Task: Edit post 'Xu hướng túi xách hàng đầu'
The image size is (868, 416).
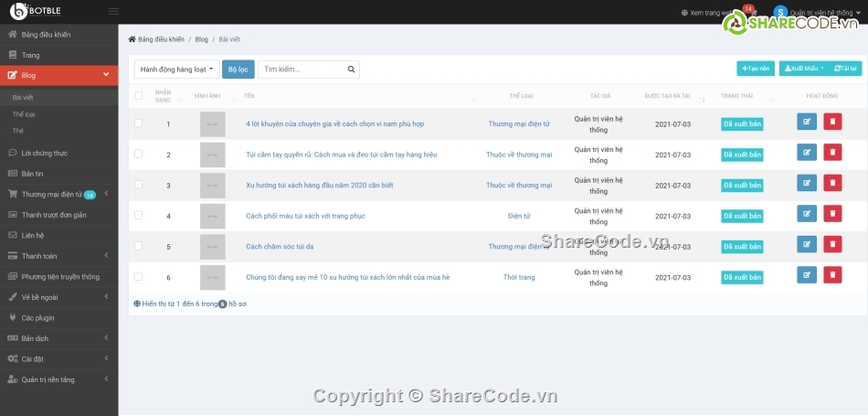Action: 807,183
